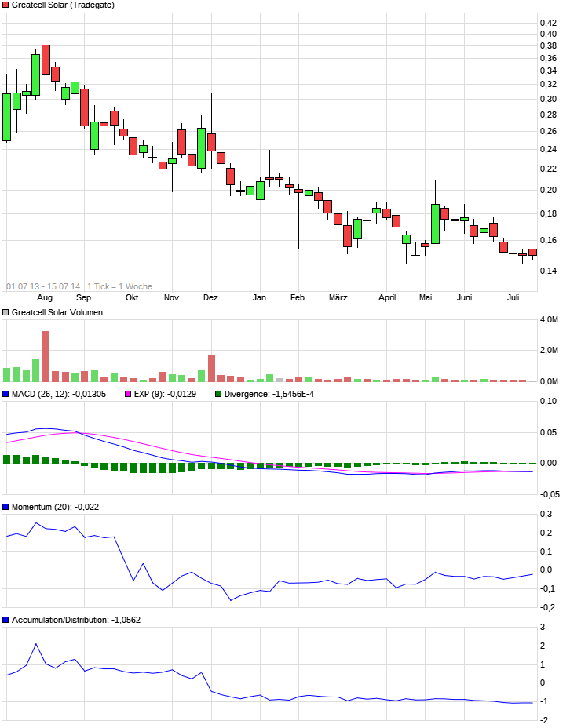Click the 0,14 price axis value

coord(548,271)
